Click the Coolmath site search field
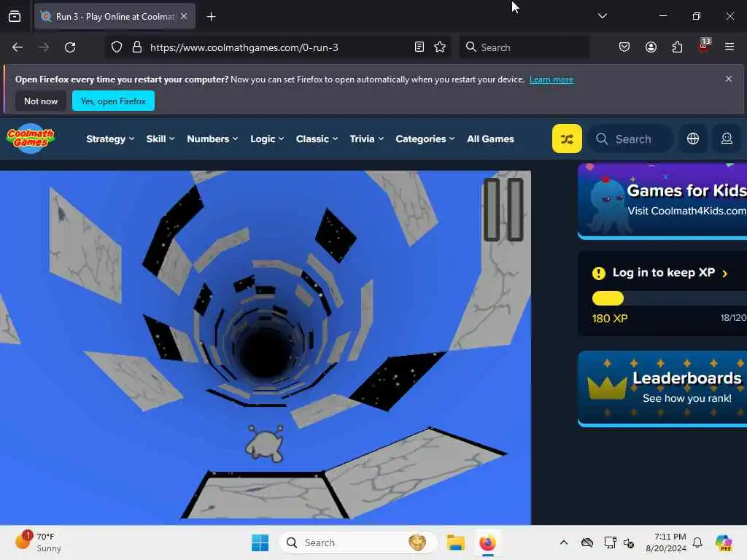The width and height of the screenshot is (747, 560). pos(630,139)
